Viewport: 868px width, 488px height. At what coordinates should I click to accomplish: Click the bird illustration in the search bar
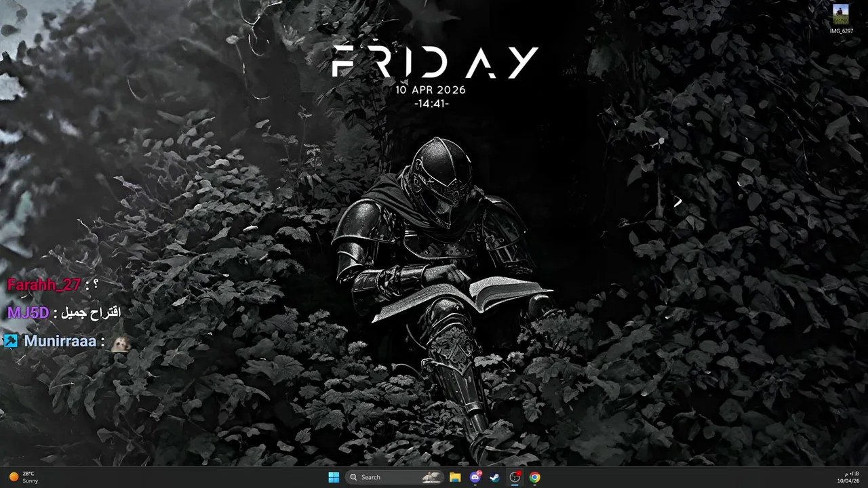(431, 477)
